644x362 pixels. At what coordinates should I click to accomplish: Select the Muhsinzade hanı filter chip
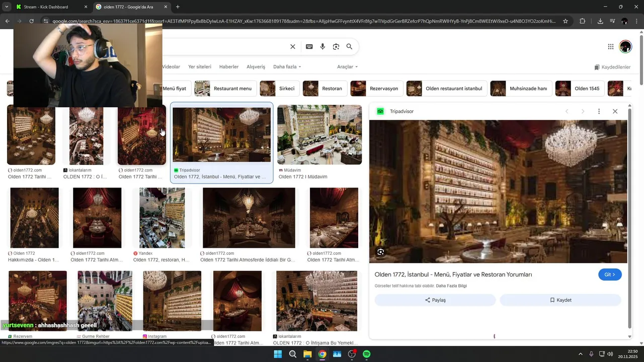coord(521,88)
